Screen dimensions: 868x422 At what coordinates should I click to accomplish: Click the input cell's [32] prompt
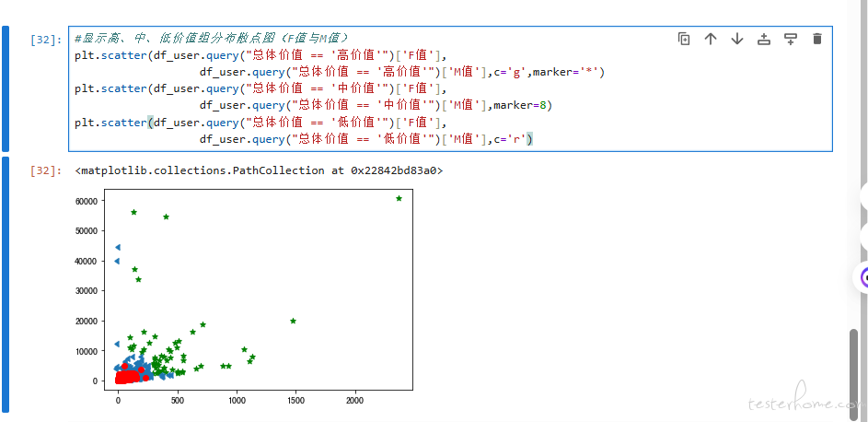point(46,40)
